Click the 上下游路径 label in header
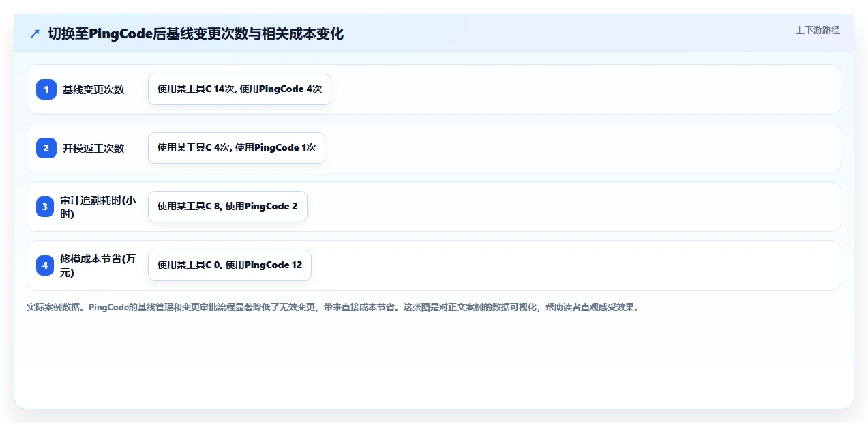The image size is (868, 423). coord(818,30)
